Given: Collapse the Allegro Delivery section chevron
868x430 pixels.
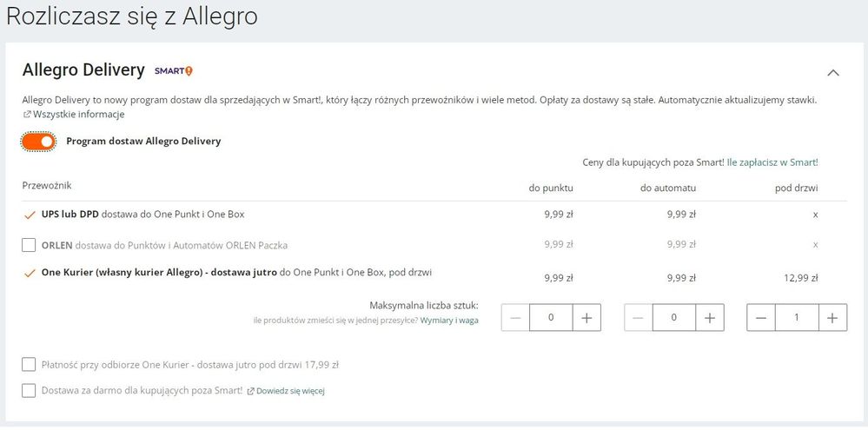Looking at the screenshot, I should click(832, 72).
